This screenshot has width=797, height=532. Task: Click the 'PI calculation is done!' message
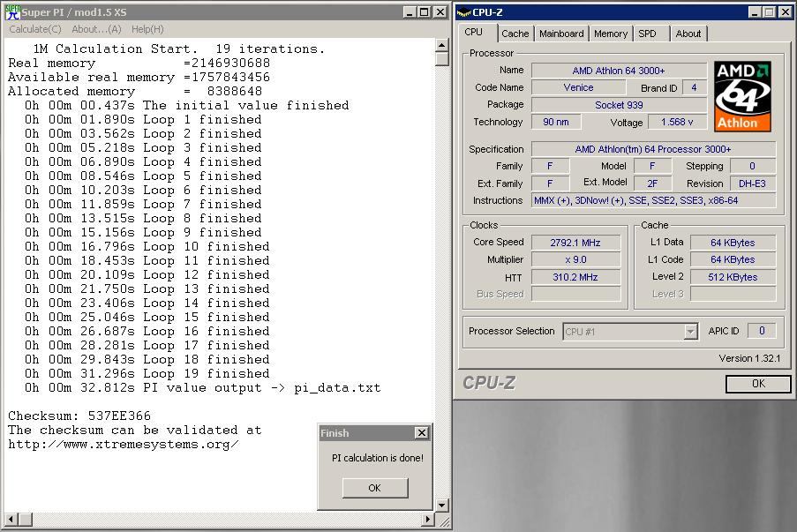pos(378,458)
